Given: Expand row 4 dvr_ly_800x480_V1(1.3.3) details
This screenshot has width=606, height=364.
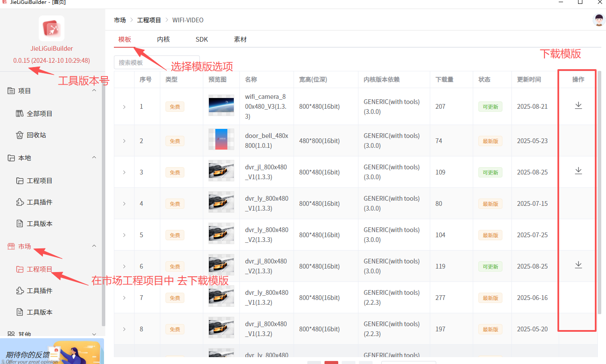Looking at the screenshot, I should pos(124,204).
